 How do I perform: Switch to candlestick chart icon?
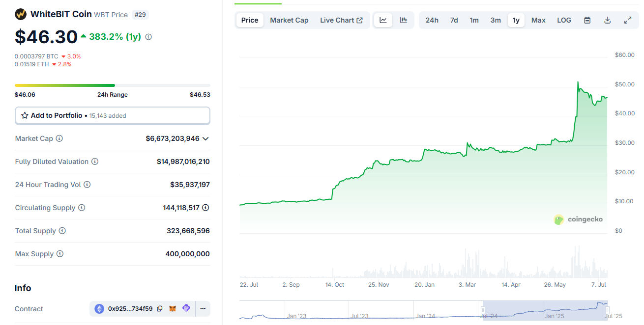[x=404, y=20]
